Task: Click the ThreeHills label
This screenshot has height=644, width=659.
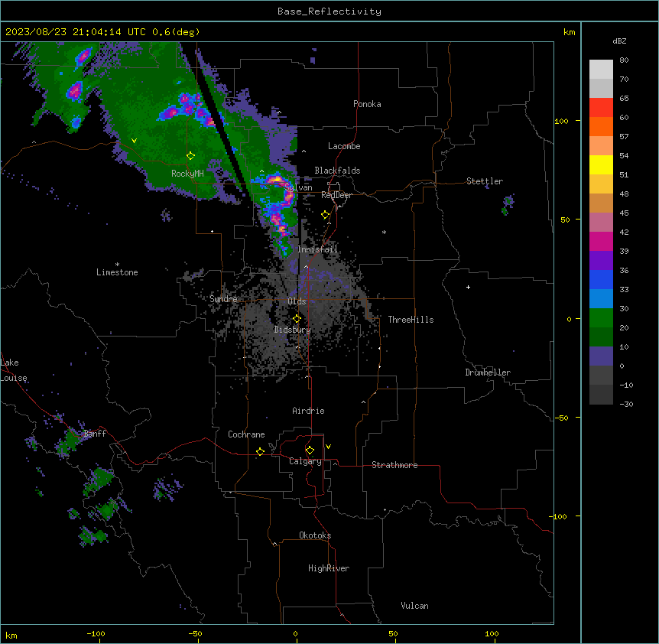Action: pyautogui.click(x=411, y=320)
